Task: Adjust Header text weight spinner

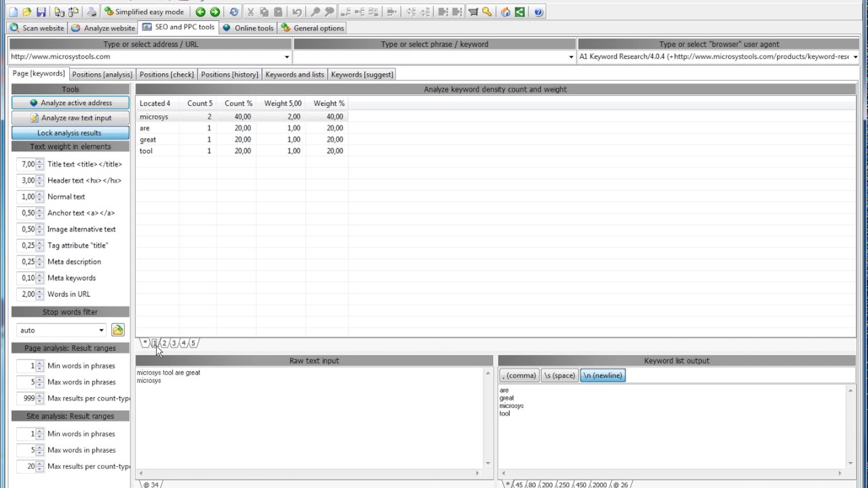Action: pyautogui.click(x=40, y=180)
